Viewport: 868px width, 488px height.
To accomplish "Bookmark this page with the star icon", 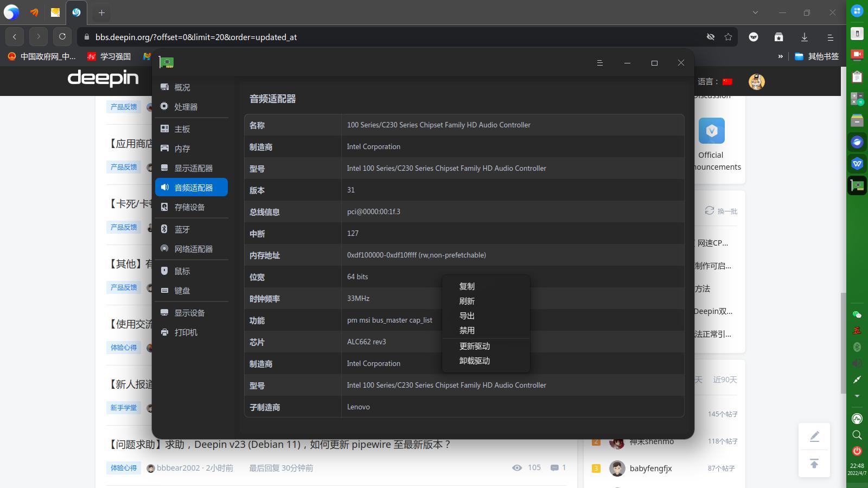I will (728, 37).
